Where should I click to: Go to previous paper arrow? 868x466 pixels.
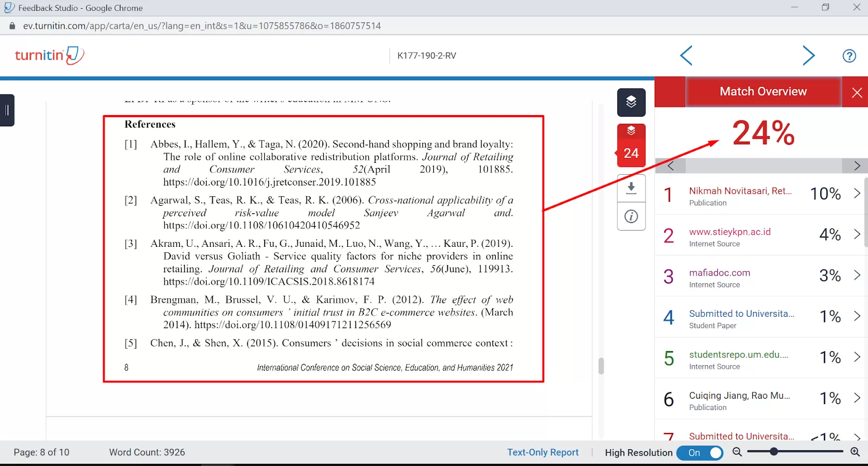686,55
